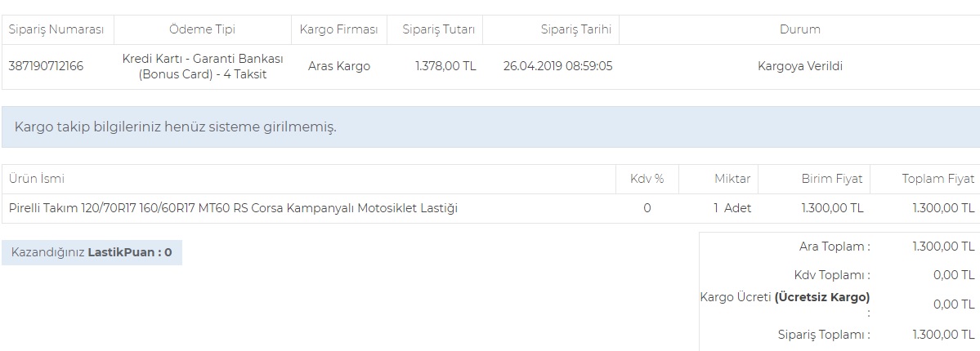Click the Sipariş Tarihi column header

point(575,29)
